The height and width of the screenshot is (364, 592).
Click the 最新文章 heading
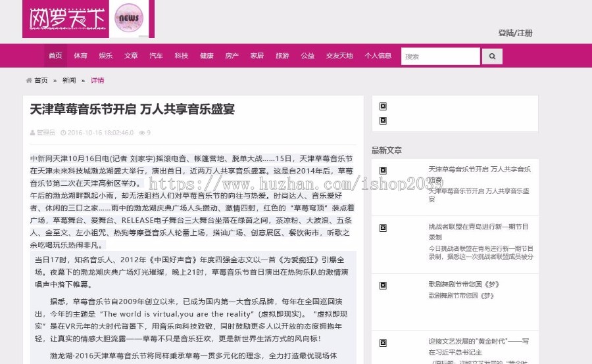pos(387,150)
